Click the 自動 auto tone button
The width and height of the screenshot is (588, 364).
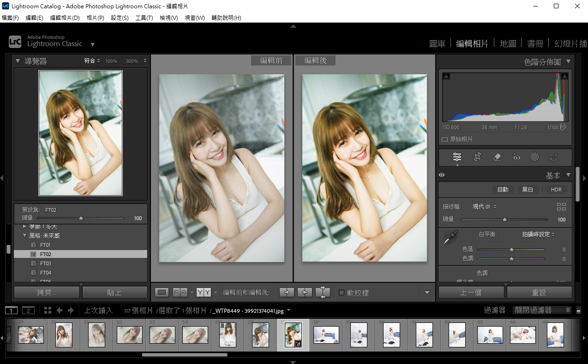click(503, 190)
